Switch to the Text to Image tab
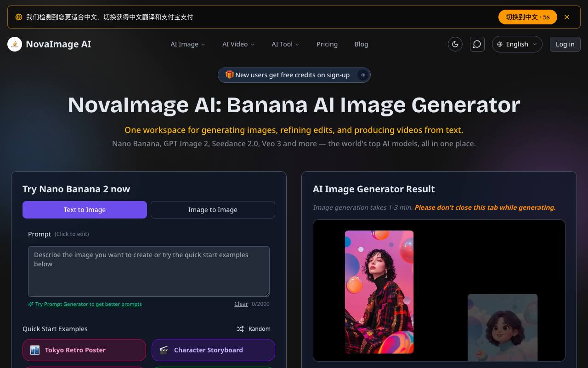Viewport: 588px width, 368px height. click(85, 210)
